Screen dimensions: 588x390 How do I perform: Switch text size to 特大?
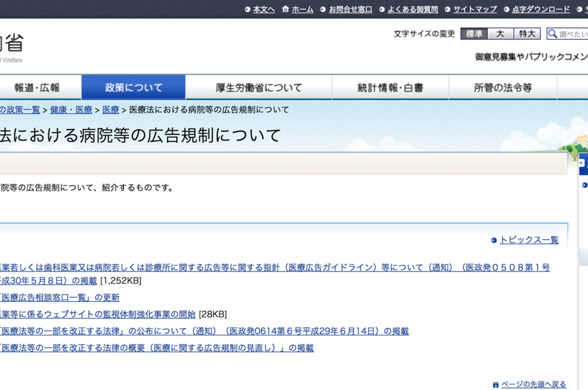coord(527,34)
